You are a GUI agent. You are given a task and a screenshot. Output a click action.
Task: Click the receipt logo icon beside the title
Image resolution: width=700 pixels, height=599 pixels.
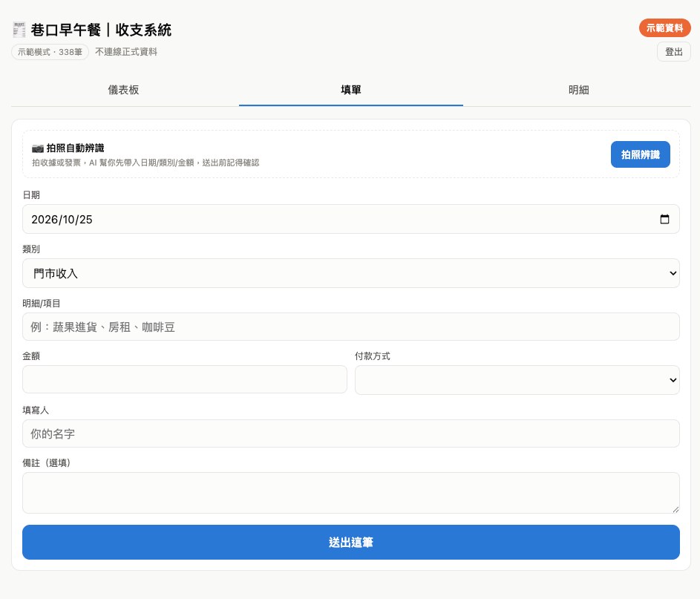19,30
